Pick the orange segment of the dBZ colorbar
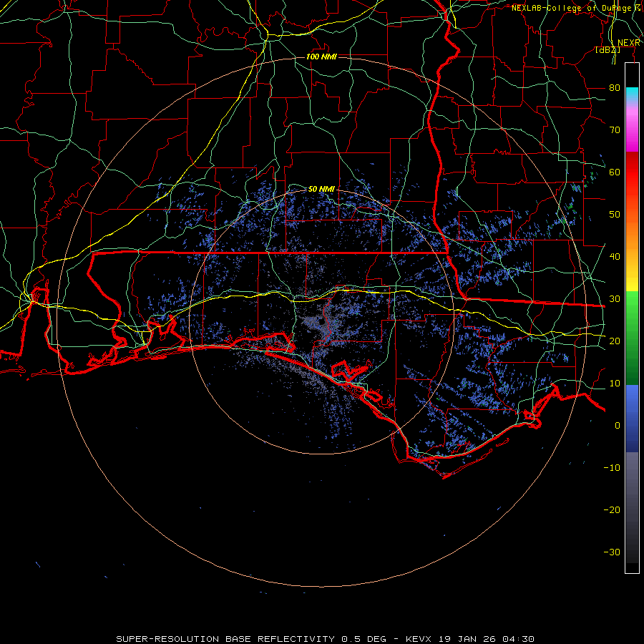This screenshot has height=644, width=644. 632,234
